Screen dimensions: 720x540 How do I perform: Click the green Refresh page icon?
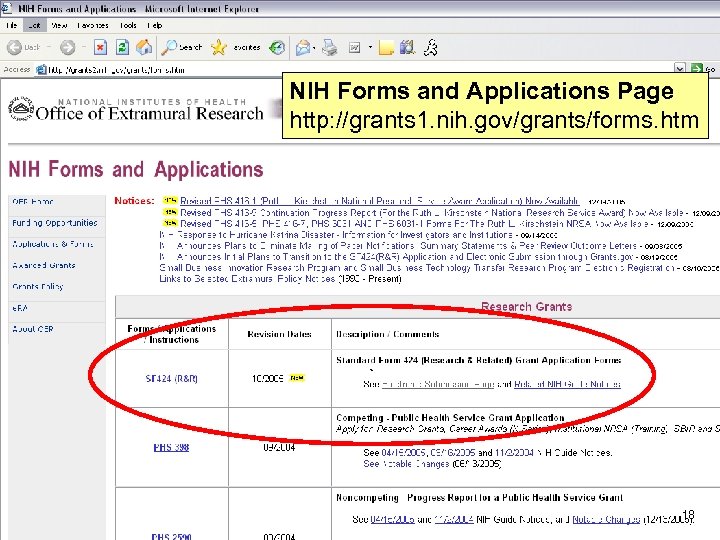[122, 47]
